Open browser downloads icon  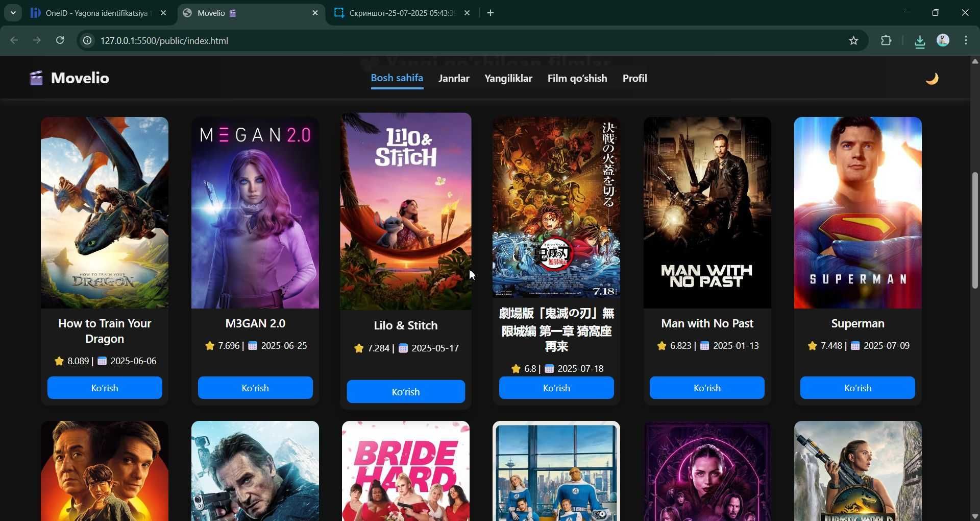(x=920, y=41)
